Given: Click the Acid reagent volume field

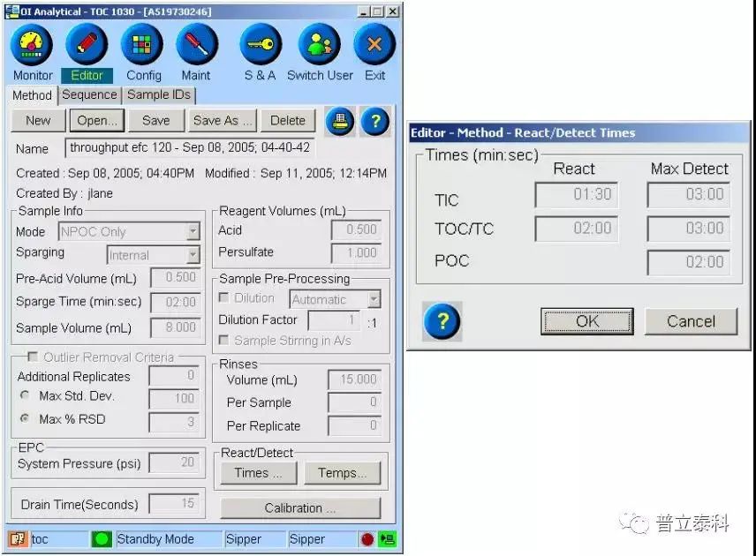Looking at the screenshot, I should [x=356, y=229].
